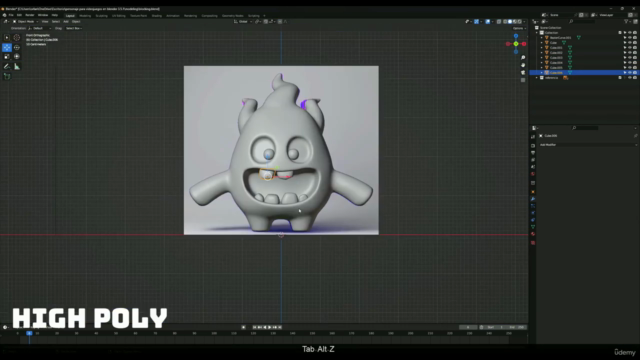Open the viewport Add menu
The width and height of the screenshot is (640, 360).
tap(66, 22)
